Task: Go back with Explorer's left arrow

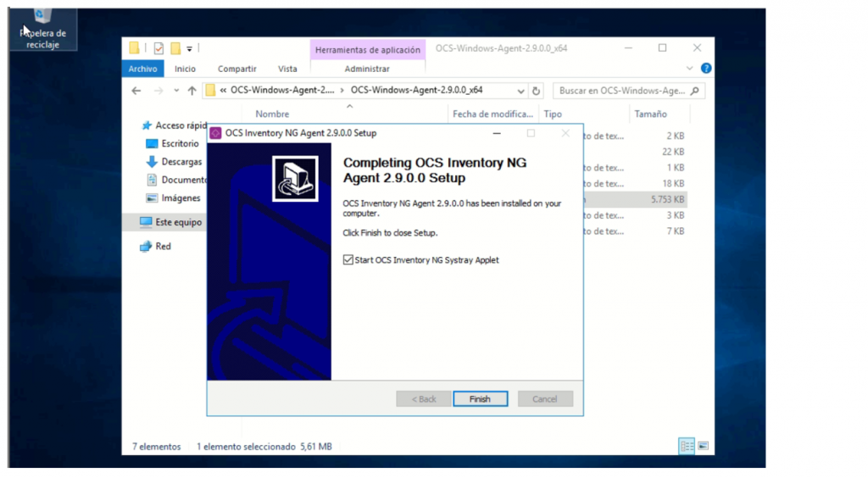Action: (136, 91)
